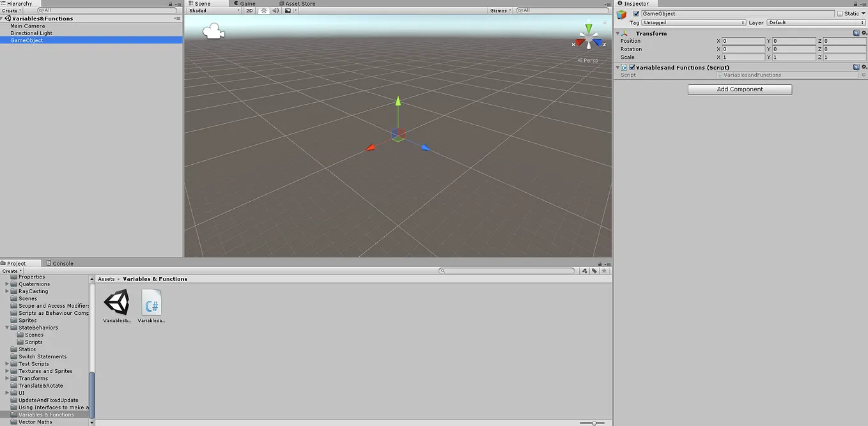Disable the GameObject active checkbox
Image resolution: width=868 pixels, height=426 pixels.
[635, 13]
